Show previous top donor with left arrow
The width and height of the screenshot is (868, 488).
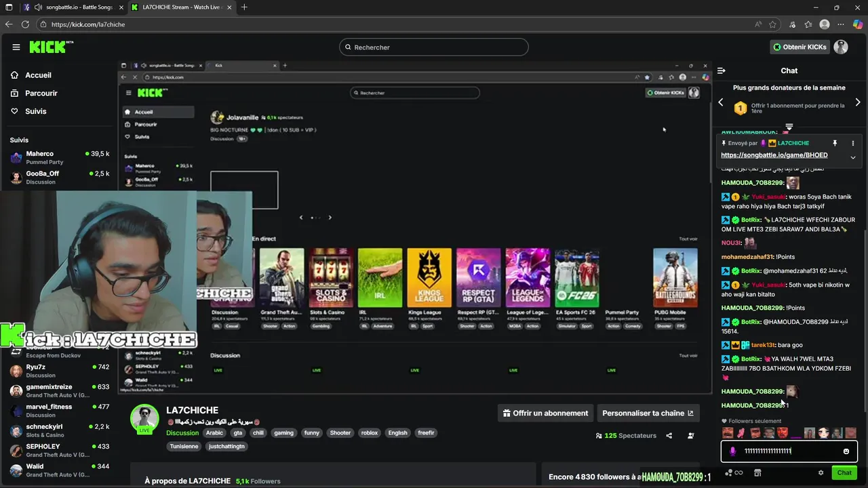[x=721, y=102]
